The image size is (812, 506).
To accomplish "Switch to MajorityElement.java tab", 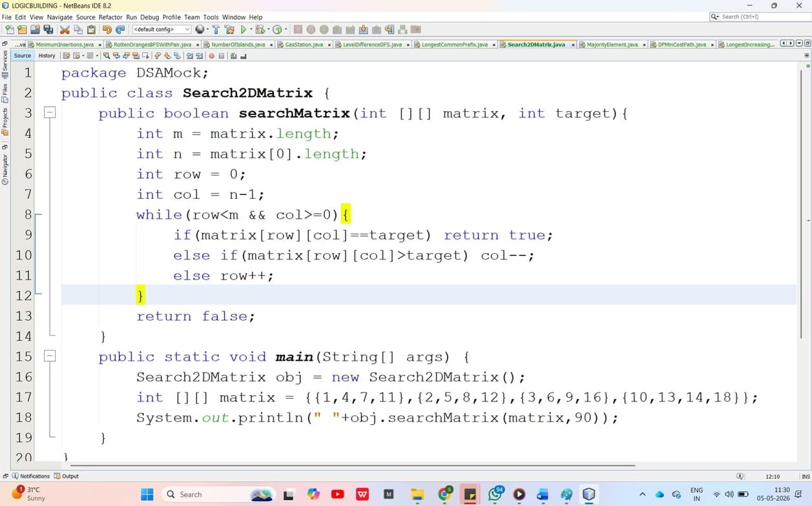I will point(612,45).
